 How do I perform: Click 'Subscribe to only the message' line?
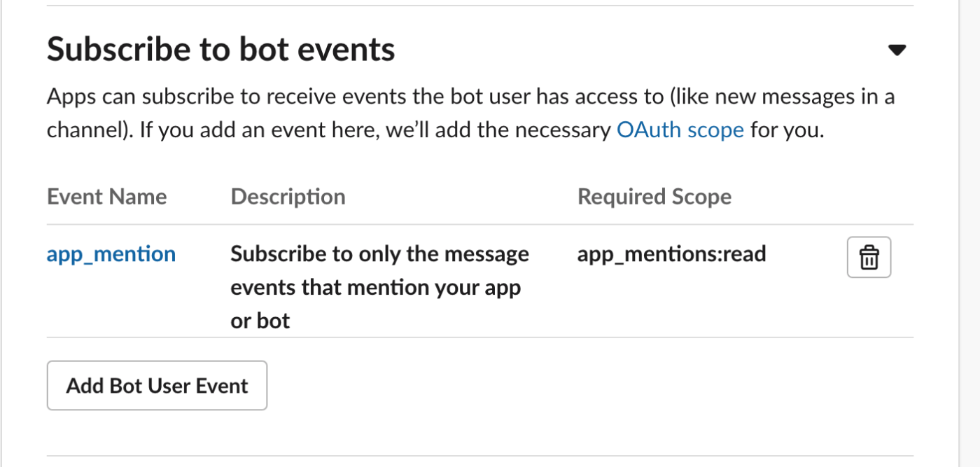pos(380,253)
